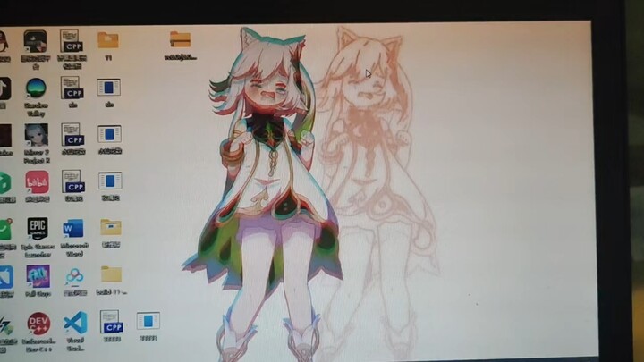This screenshot has width=644, height=362.
Task: Select the pink bilibili icon
Action: pos(37,181)
